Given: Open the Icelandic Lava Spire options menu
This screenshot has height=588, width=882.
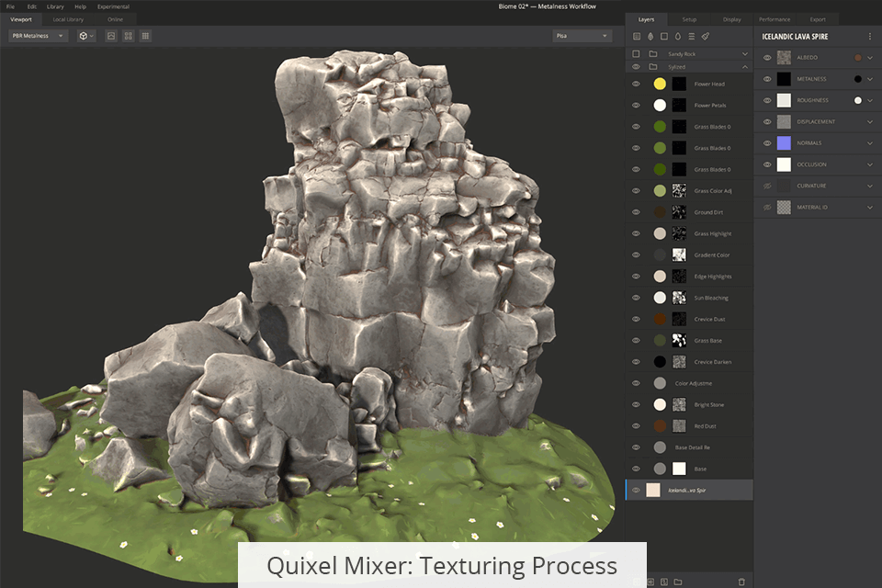Looking at the screenshot, I should point(870,36).
